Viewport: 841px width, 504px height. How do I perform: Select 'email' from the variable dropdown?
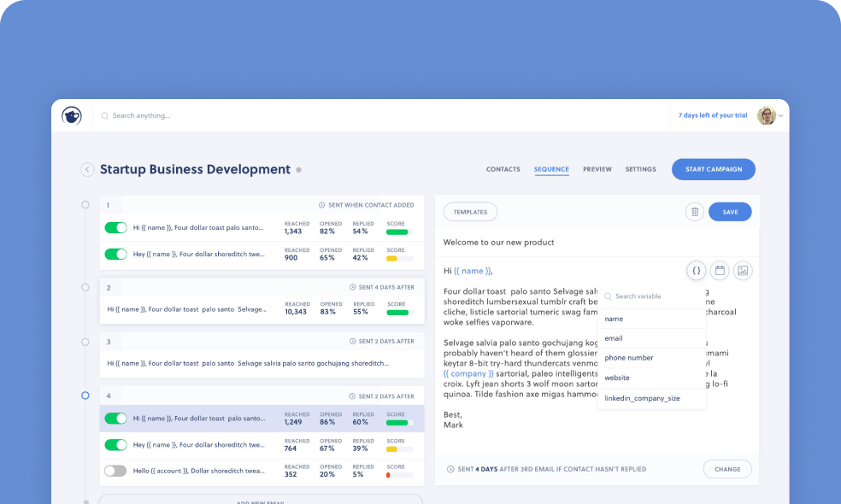pyautogui.click(x=614, y=338)
